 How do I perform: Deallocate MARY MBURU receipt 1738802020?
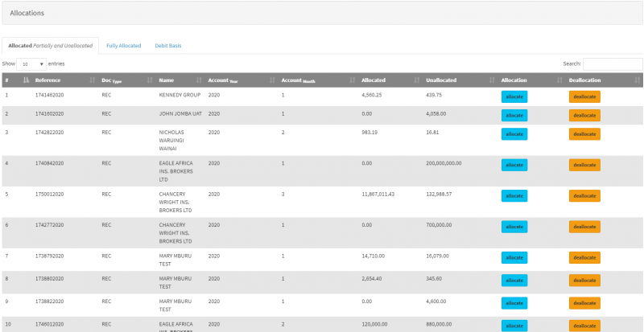pyautogui.click(x=584, y=281)
